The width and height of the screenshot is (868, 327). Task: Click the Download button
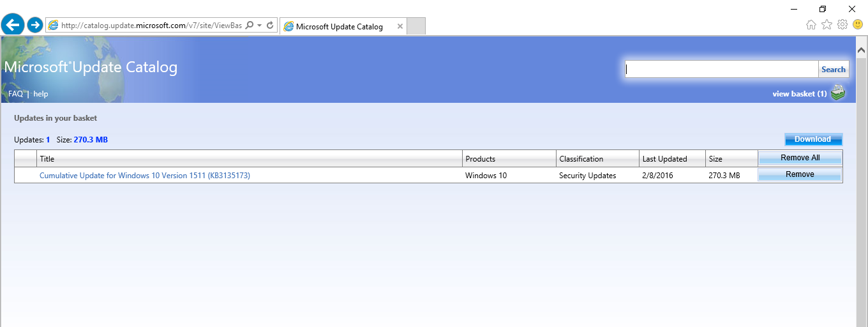813,139
